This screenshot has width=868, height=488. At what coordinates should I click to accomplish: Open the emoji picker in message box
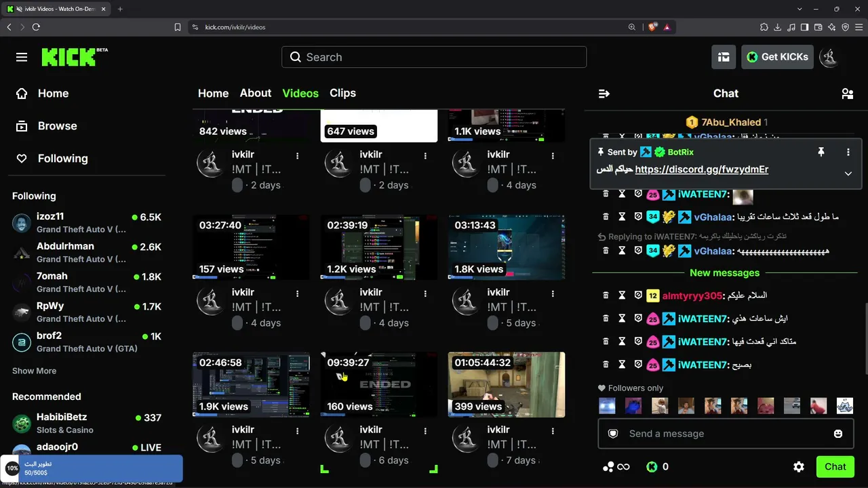[x=838, y=434]
